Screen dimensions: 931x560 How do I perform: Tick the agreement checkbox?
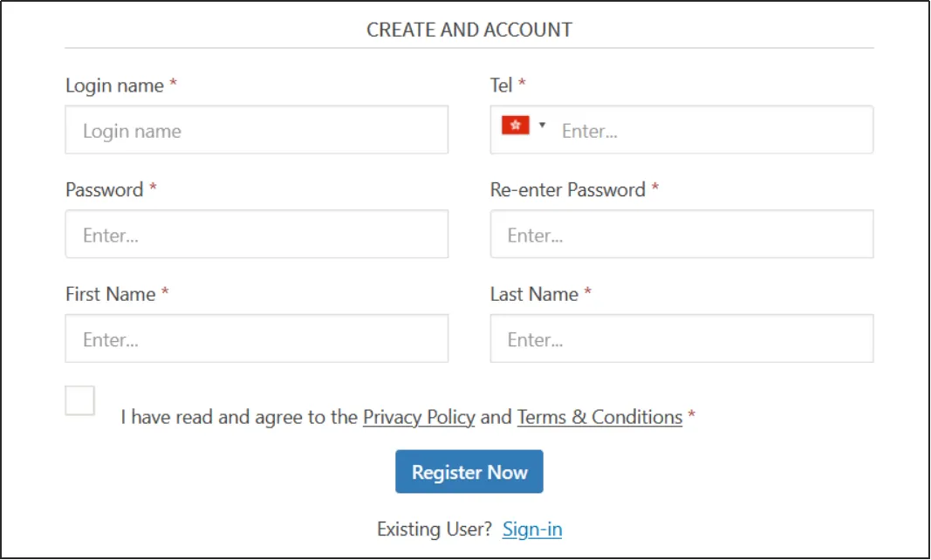tap(80, 400)
